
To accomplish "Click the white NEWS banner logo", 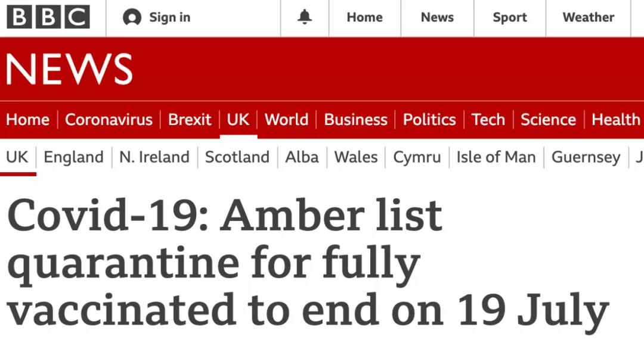I will 69,69.
